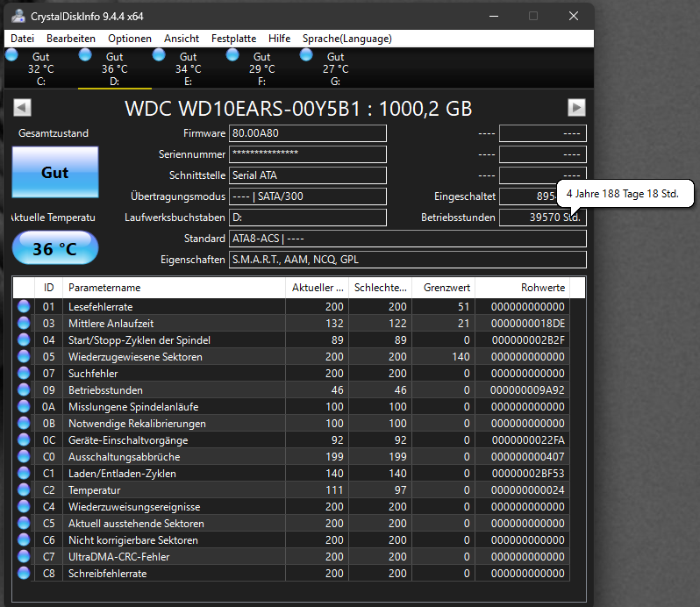Click the masked Seriennummer field
Screen dimensions: 700x607
308,154
